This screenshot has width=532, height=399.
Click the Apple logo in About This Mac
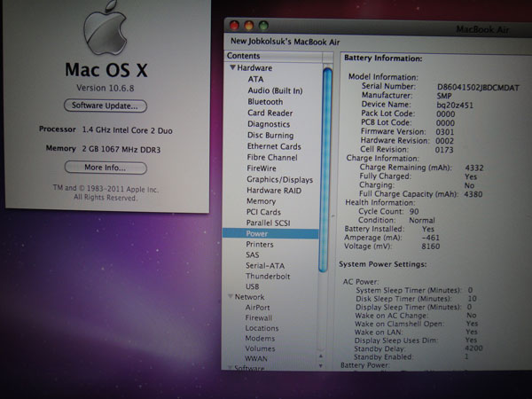click(106, 26)
